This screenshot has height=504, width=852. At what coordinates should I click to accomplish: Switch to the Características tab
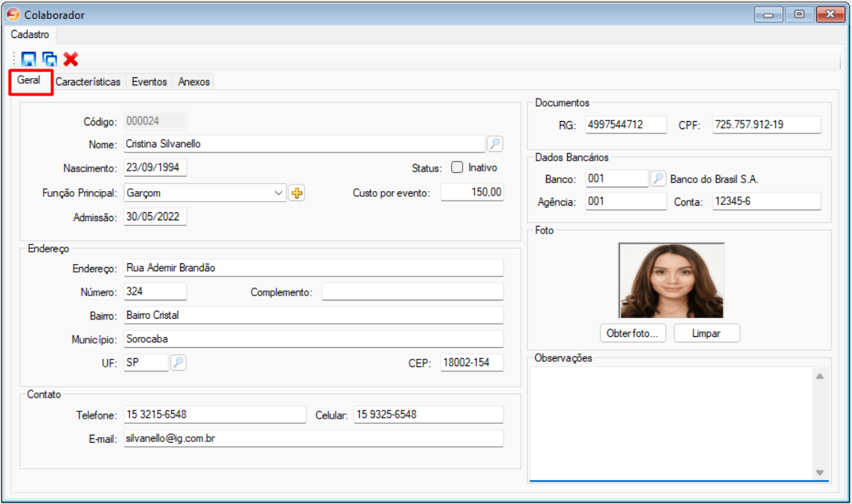pos(88,82)
